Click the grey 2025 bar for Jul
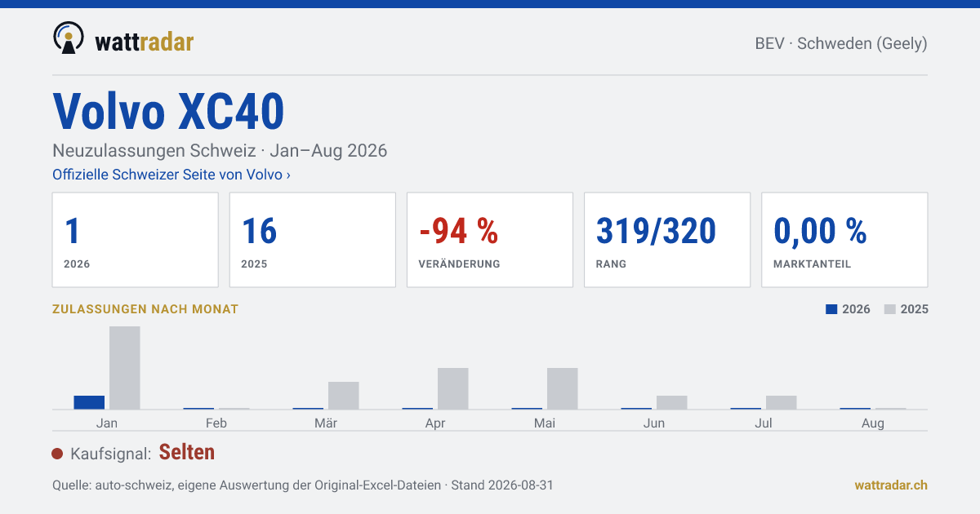The image size is (980, 514). 782,402
